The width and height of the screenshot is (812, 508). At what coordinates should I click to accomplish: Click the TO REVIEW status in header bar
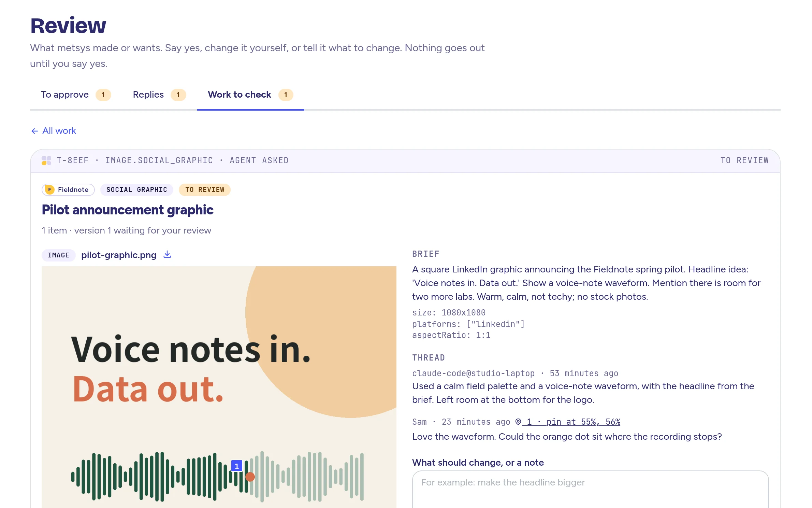[744, 160]
